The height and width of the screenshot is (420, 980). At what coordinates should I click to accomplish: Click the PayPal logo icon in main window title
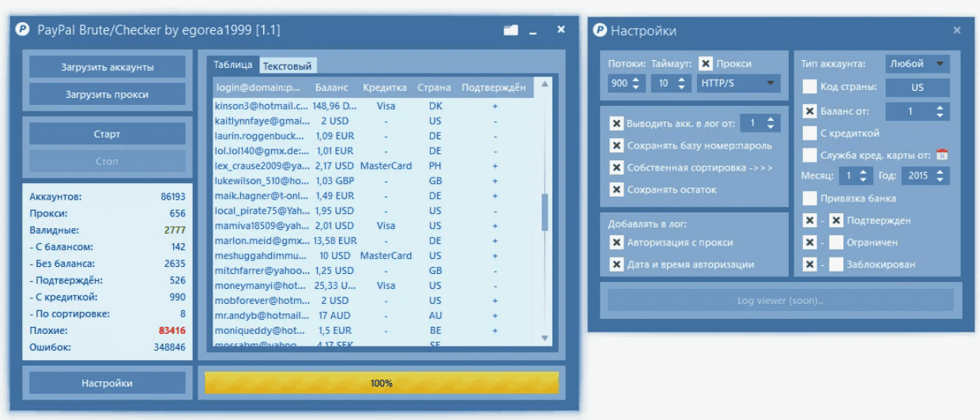(x=24, y=30)
